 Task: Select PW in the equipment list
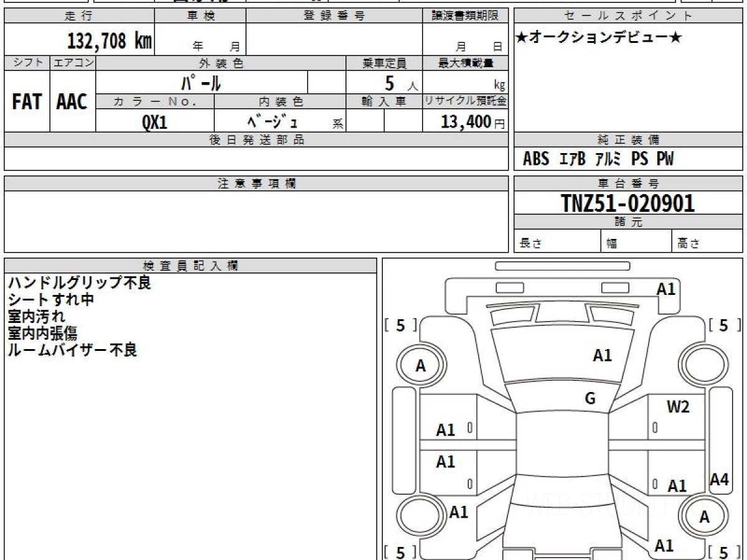(665, 159)
